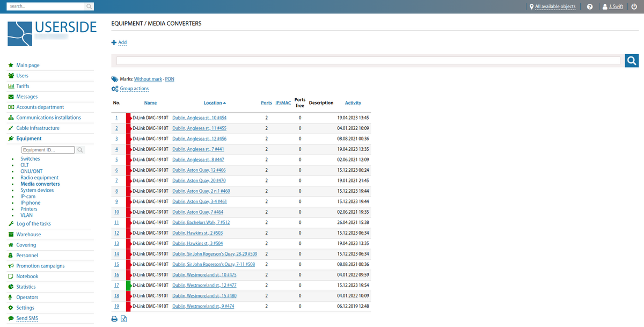644x327 pixels.
Task: Print the media converters list
Action: click(x=114, y=318)
